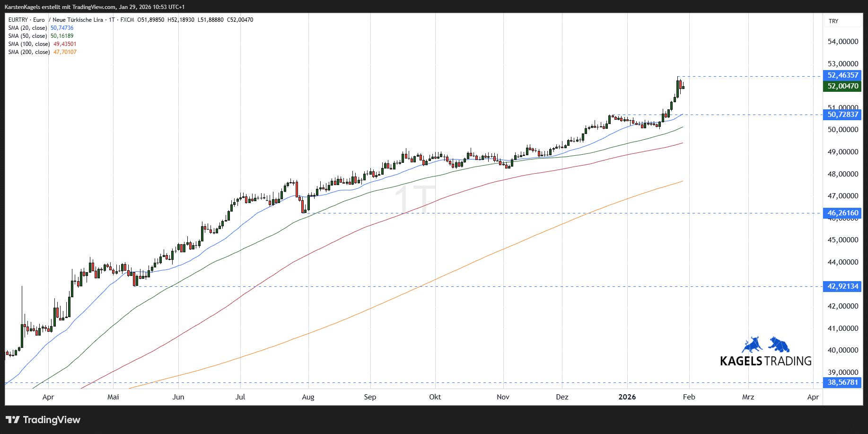Open the EURTRY symbol title in the legend
The height and width of the screenshot is (434, 868).
[x=26, y=20]
